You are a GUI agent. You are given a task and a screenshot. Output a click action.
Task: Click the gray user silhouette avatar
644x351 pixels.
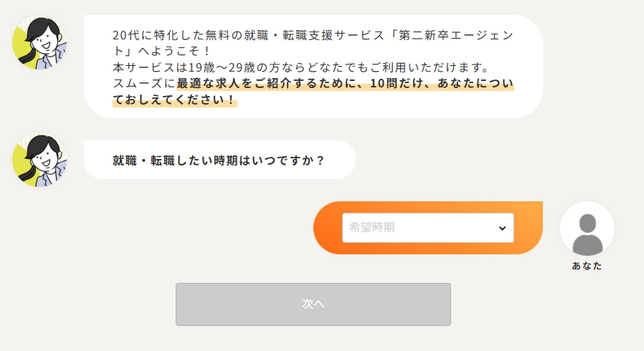coord(587,229)
